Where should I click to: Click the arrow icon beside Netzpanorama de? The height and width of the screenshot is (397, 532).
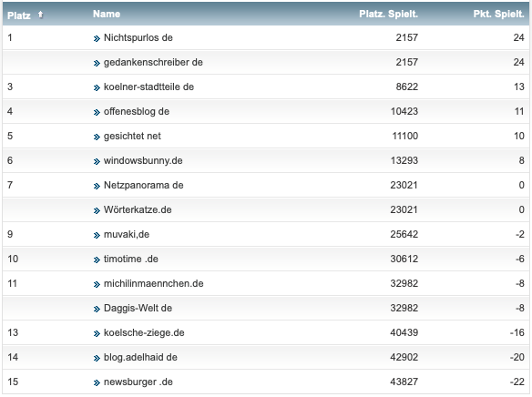click(x=97, y=186)
